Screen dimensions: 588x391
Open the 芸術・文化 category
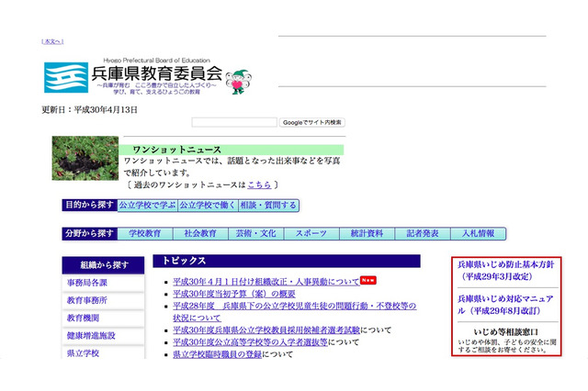click(x=255, y=233)
